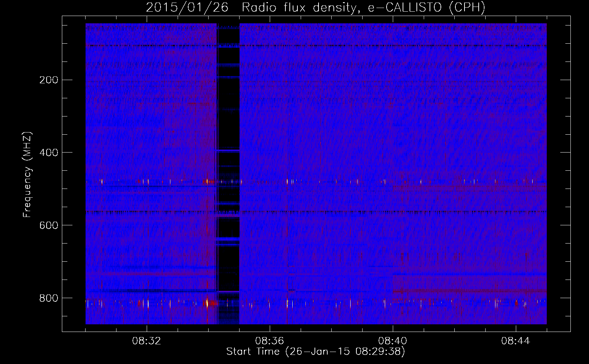This screenshot has height=364, width=589.
Task: Click the 08:44 time tick label
Action: (x=516, y=341)
